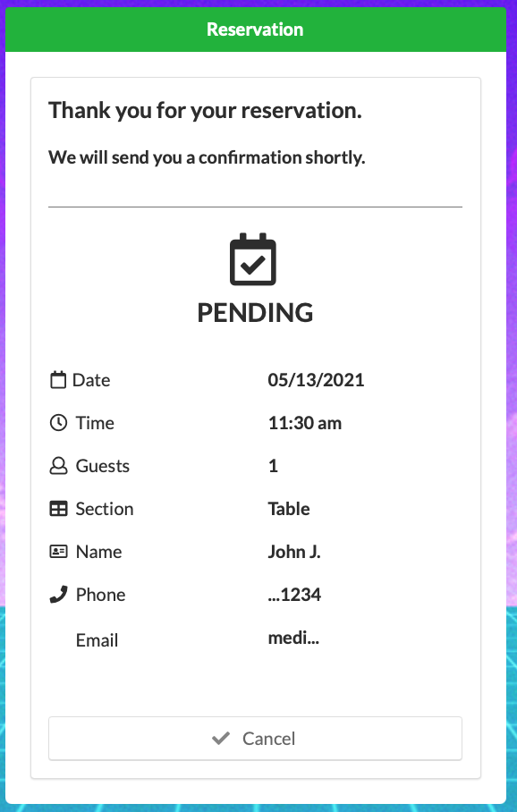Image resolution: width=517 pixels, height=812 pixels.
Task: Click the masked phone number ...1234
Action: (294, 595)
